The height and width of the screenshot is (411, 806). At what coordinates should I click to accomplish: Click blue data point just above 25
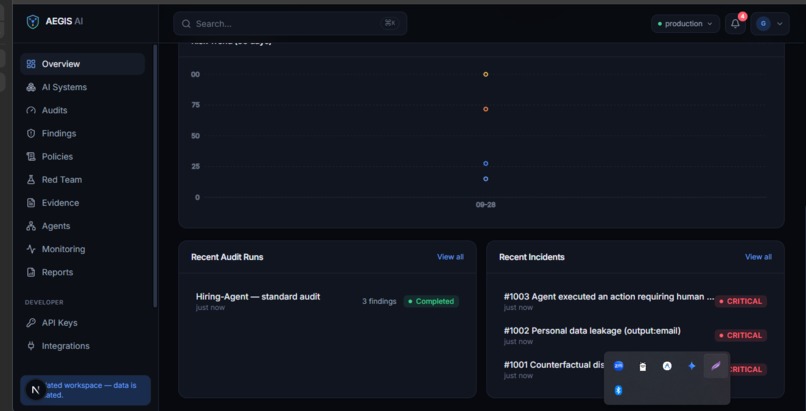pos(485,163)
